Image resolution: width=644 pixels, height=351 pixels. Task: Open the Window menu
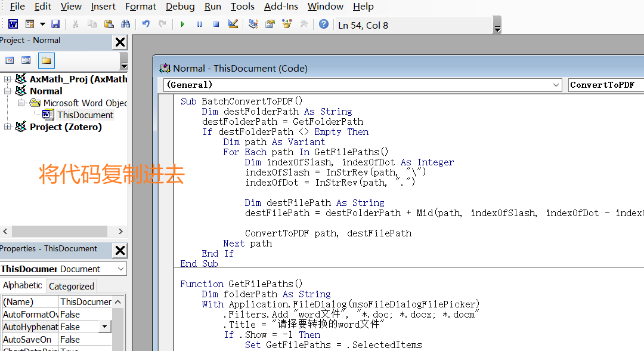pos(326,7)
